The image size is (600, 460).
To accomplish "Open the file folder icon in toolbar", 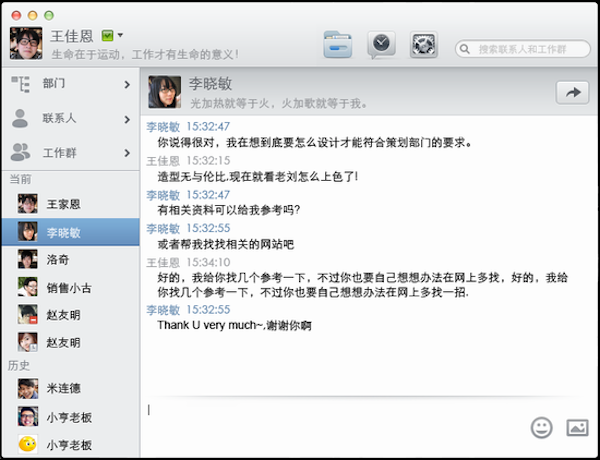I will 338,44.
